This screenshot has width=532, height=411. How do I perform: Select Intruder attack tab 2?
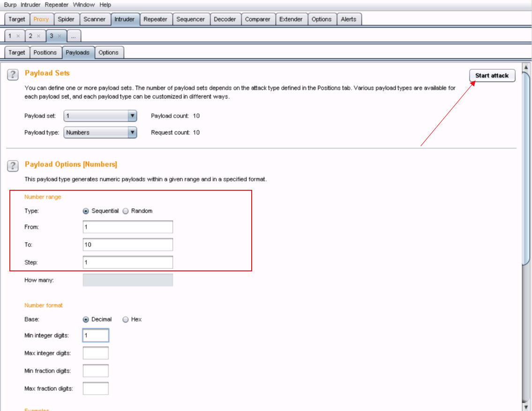point(30,36)
